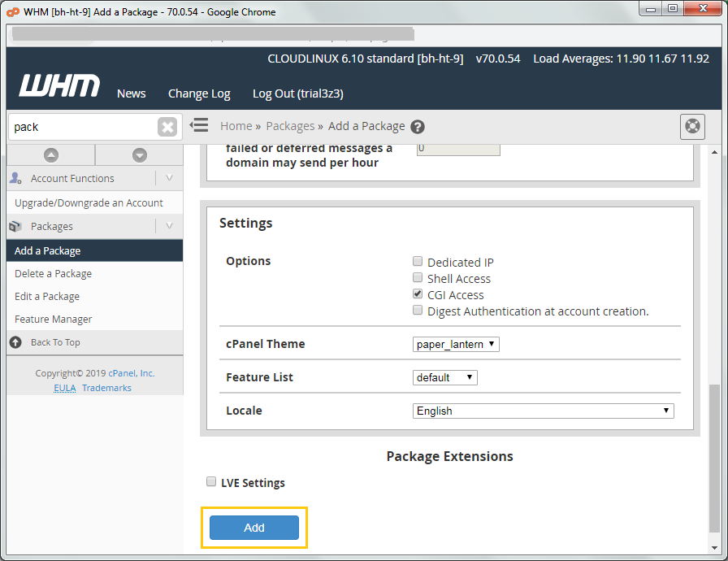Go to Home breadcrumb link
728x561 pixels.
[236, 126]
